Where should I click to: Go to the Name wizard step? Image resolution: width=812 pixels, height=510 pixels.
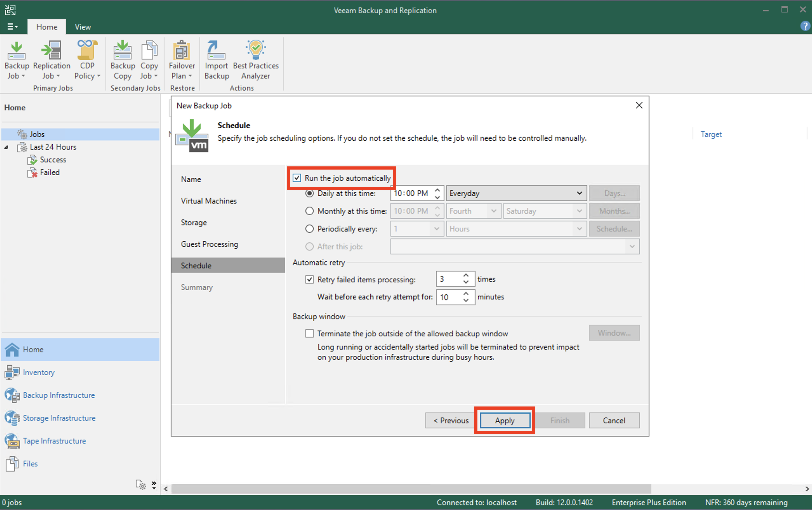point(228,179)
